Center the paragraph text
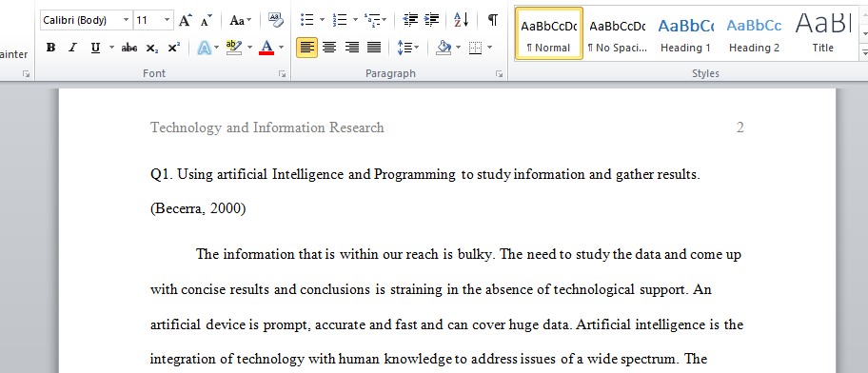Image resolution: width=868 pixels, height=373 pixels. (329, 48)
